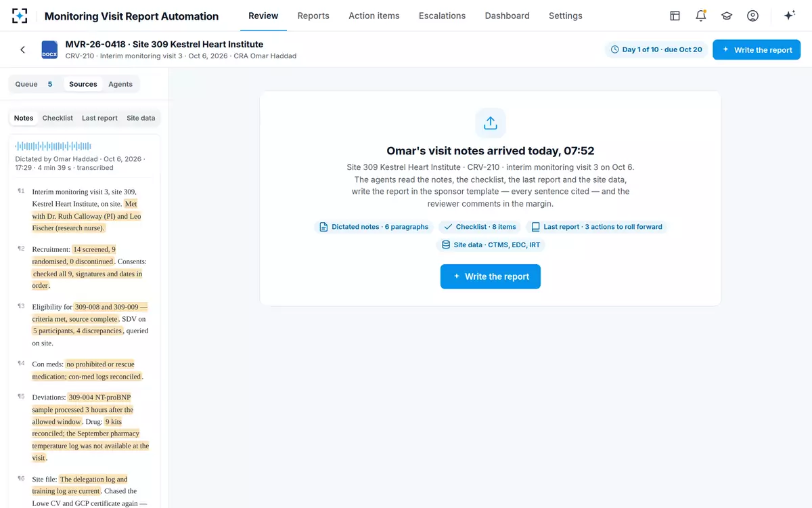Screen dimensions: 812x508
Task: Click the sparkle AI assistant icon
Action: (x=789, y=16)
